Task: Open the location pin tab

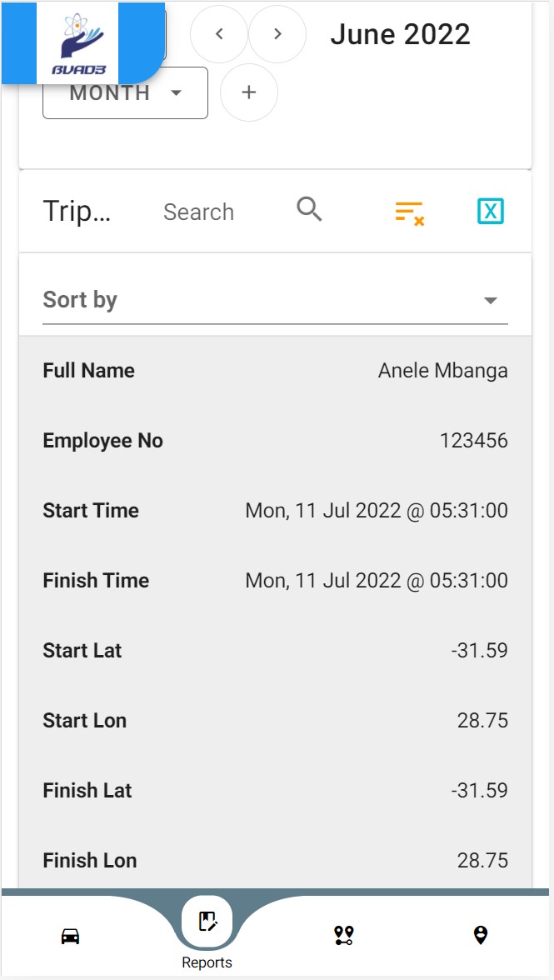Action: click(x=481, y=936)
